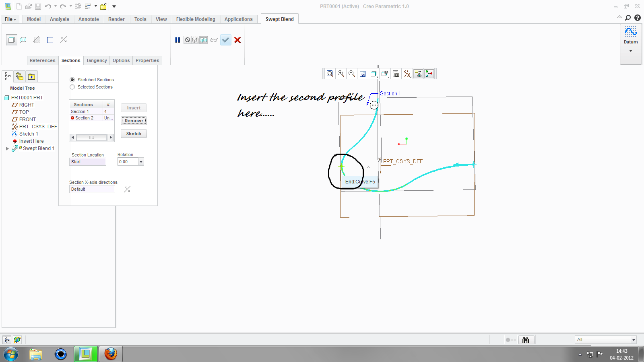Click the Verify mode glasses icon
The height and width of the screenshot is (362, 644).
214,40
